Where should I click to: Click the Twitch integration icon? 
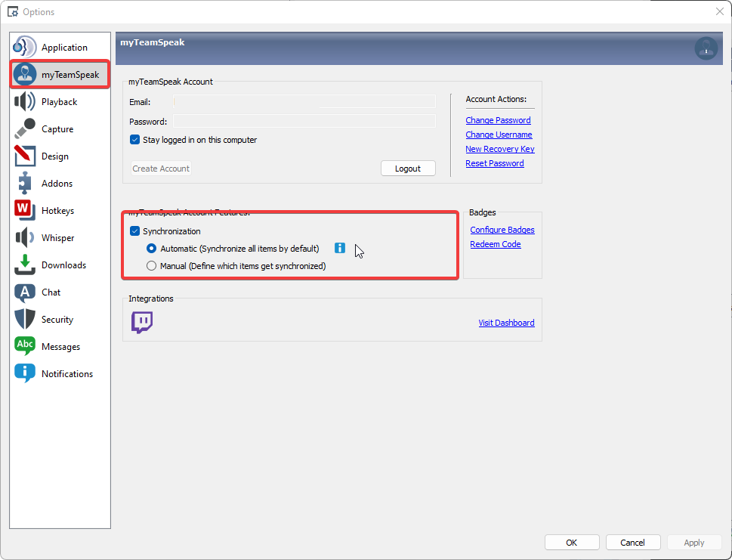tap(142, 323)
